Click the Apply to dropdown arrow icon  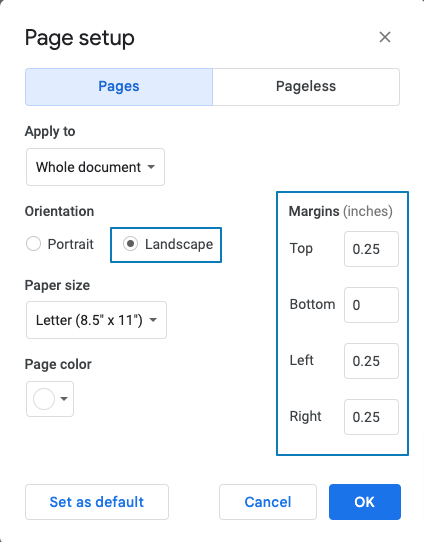[x=151, y=167]
